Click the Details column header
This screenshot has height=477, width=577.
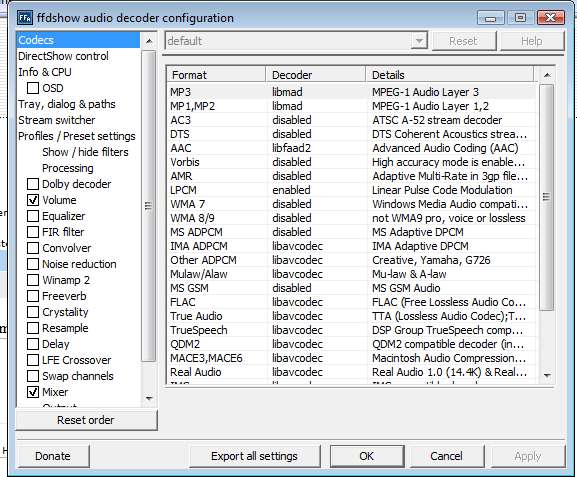(450, 75)
